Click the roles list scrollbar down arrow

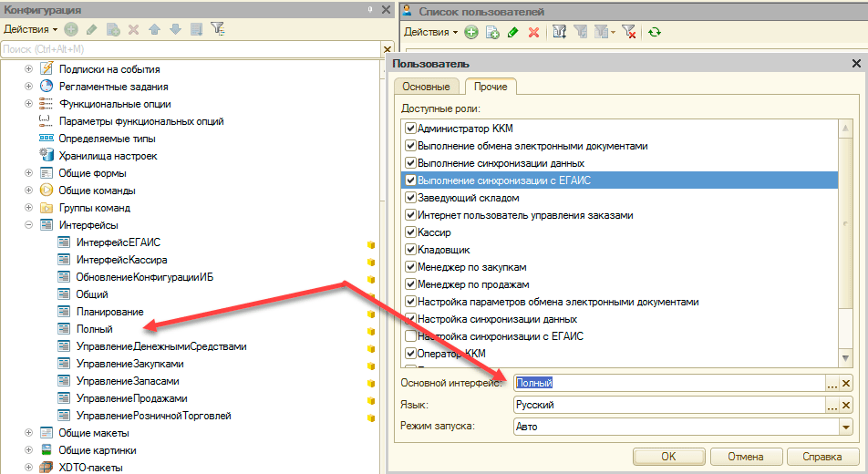click(845, 358)
